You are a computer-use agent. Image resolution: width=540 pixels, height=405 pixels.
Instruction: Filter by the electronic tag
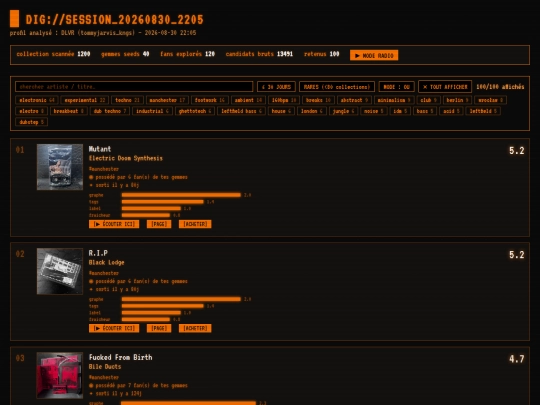pos(37,100)
